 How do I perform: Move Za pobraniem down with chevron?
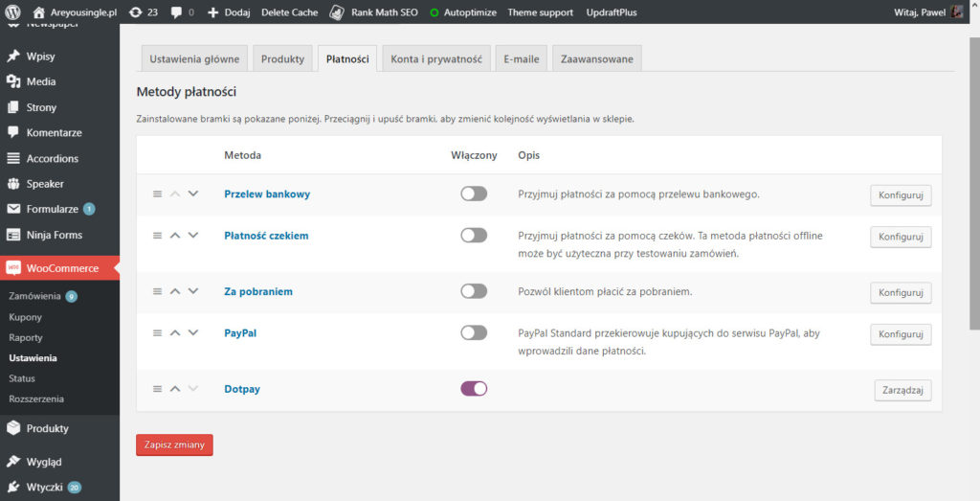coord(193,291)
